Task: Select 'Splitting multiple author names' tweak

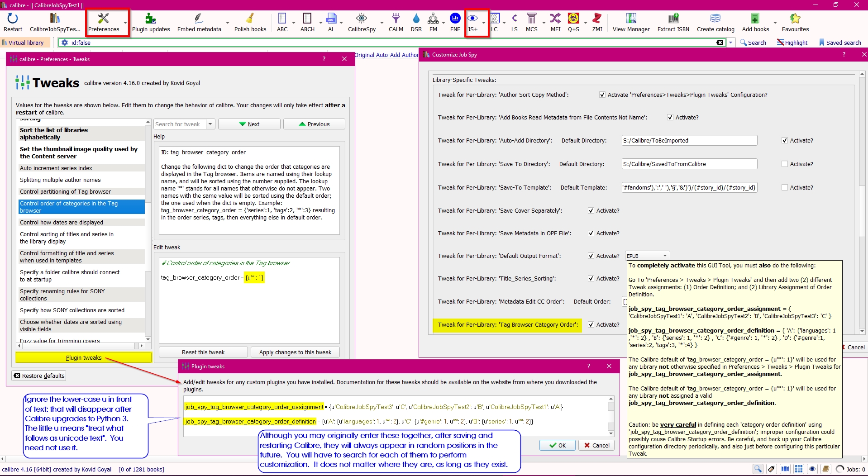Action: pyautogui.click(x=81, y=180)
